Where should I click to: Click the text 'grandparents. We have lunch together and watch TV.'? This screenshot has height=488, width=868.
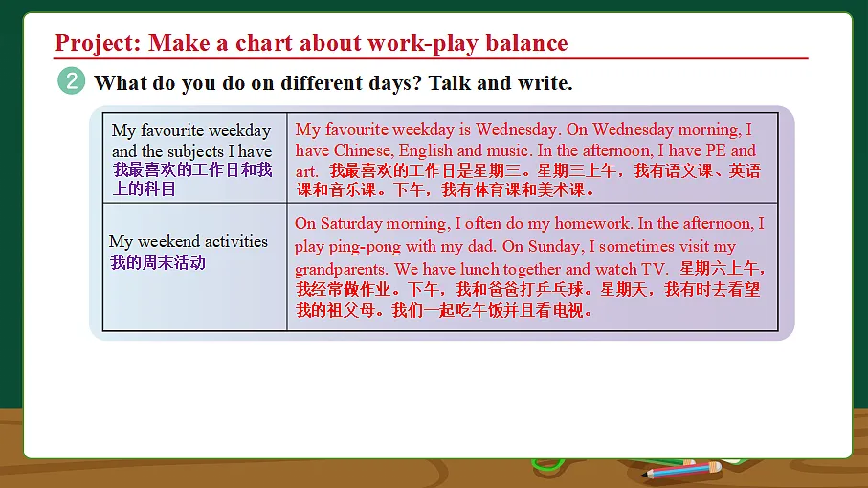pos(481,269)
